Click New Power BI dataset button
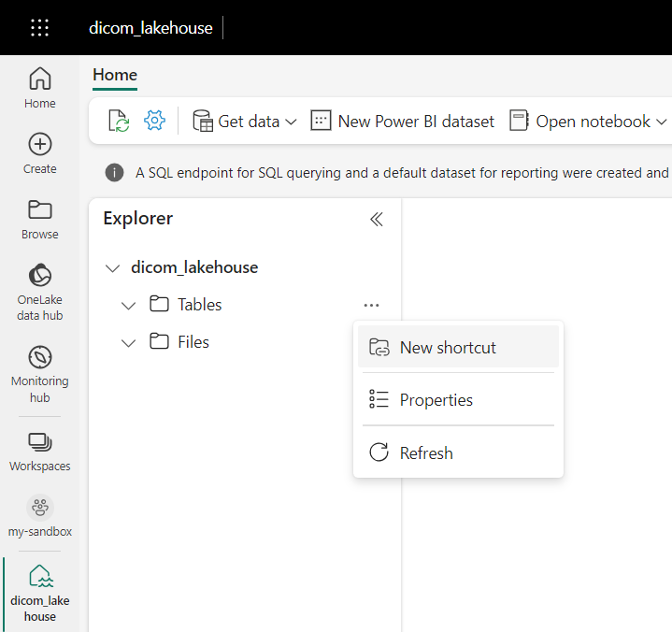 [403, 122]
